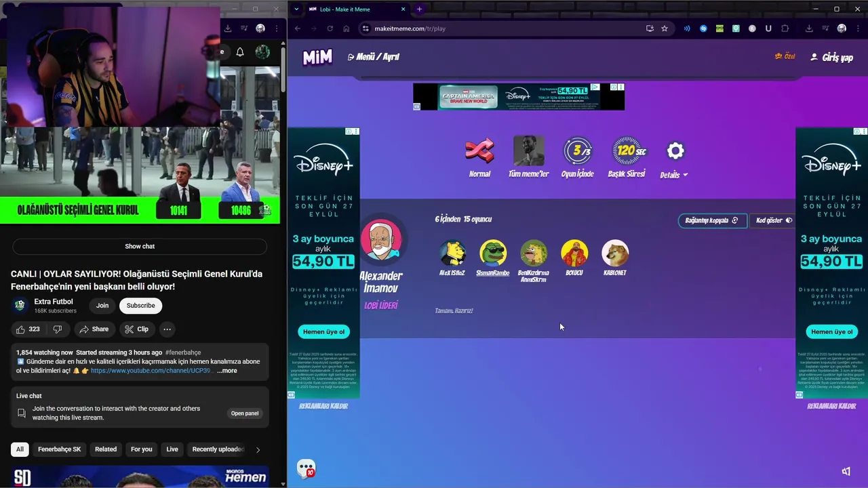Go to the browser home page

346,28
